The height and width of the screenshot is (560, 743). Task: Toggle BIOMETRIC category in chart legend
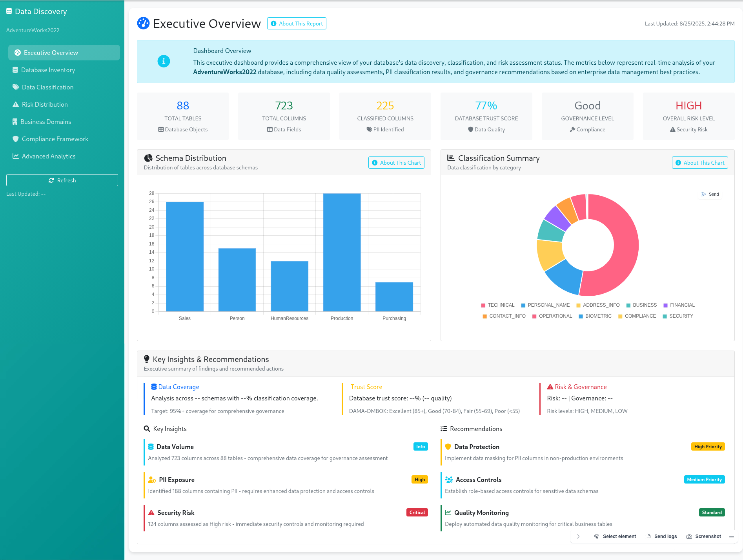595,316
